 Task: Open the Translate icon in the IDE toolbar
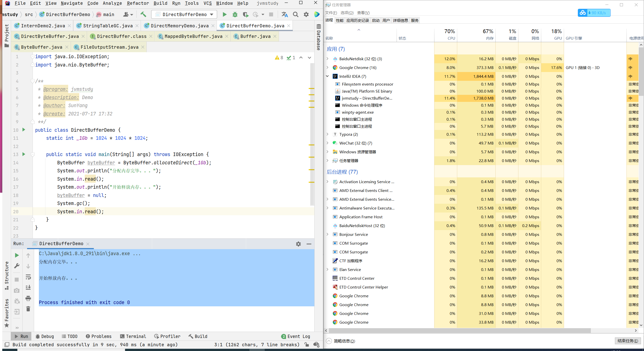coord(285,15)
